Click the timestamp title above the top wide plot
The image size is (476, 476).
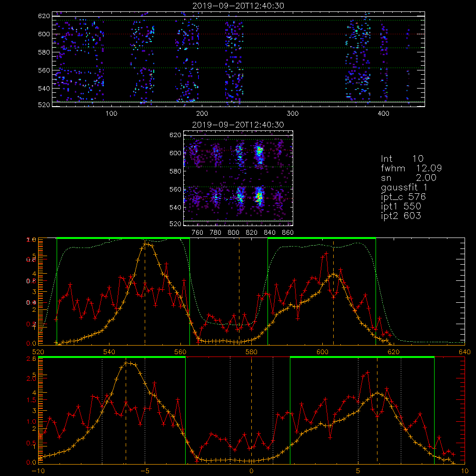click(x=238, y=6)
